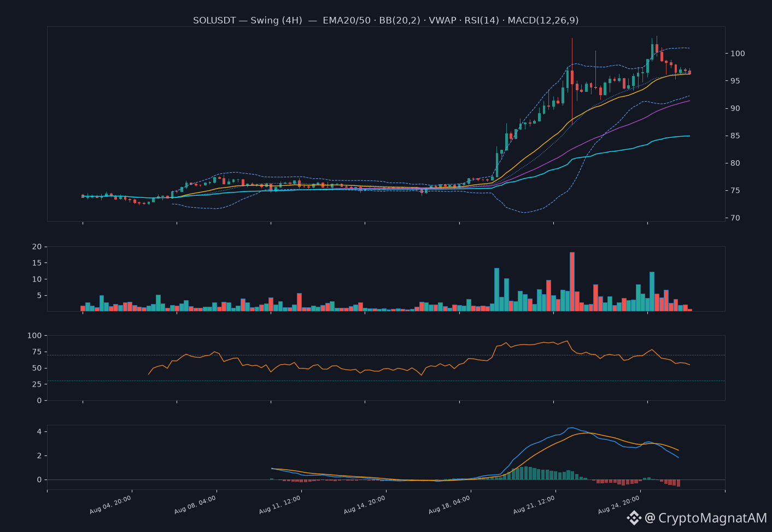Click the 4 label on the MACD axis
Screen dimensions: 772x532
point(39,431)
